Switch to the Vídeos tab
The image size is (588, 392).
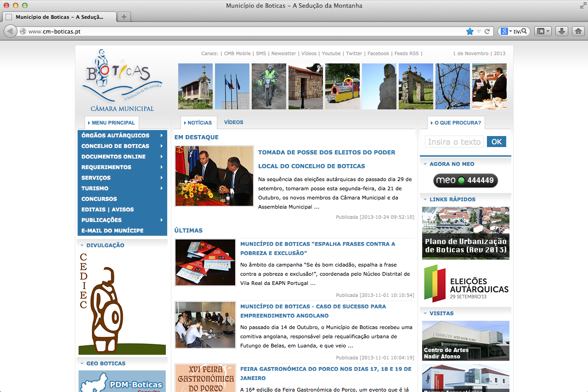coord(233,122)
